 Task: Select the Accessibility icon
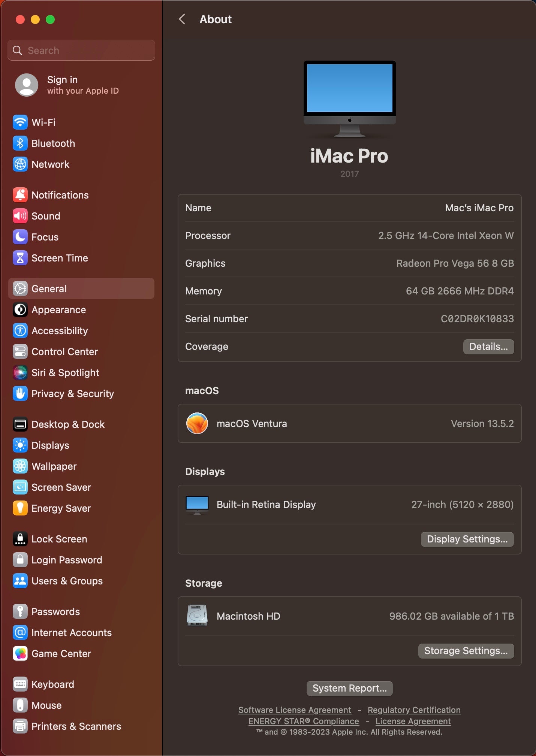pyautogui.click(x=20, y=330)
